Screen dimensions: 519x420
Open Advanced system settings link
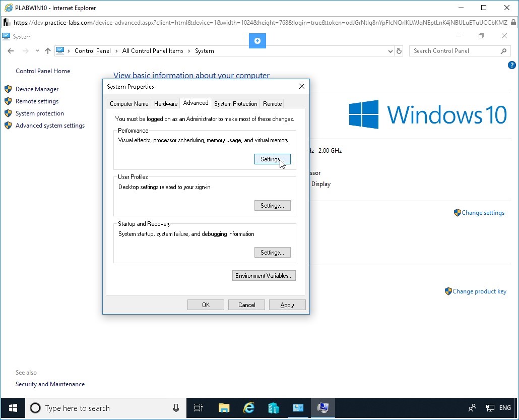coord(50,126)
